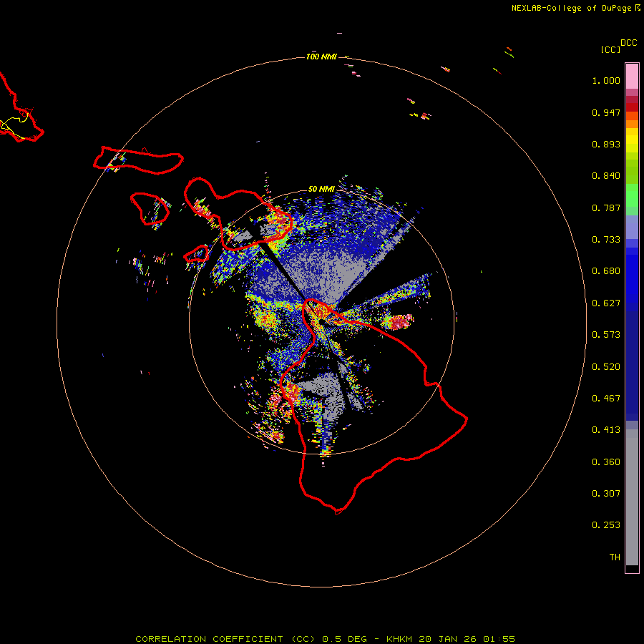Image resolution: width=644 pixels, height=644 pixels.
Task: Click the 1.000 color scale value
Action: tap(606, 80)
